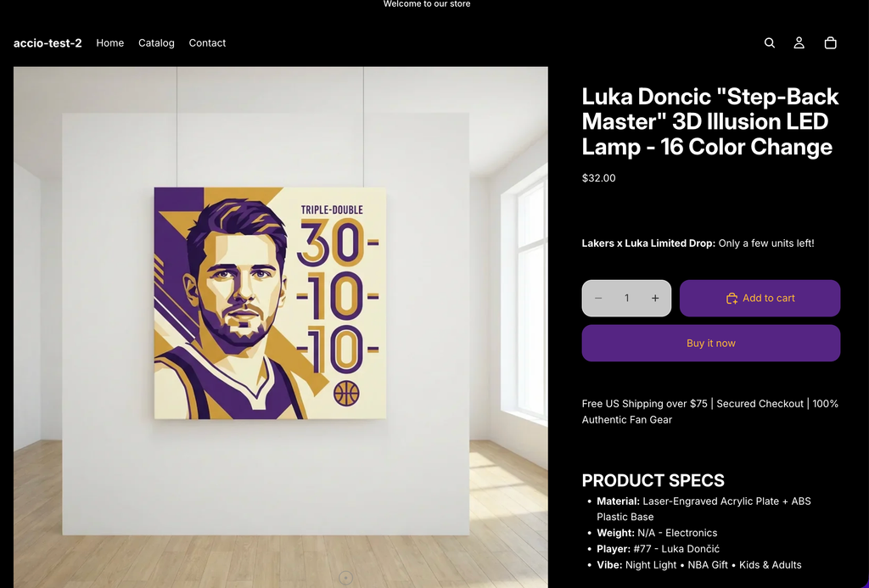This screenshot has height=588, width=869.
Task: Click the product title Luka Doncic Step-Back Master
Action: click(x=710, y=121)
